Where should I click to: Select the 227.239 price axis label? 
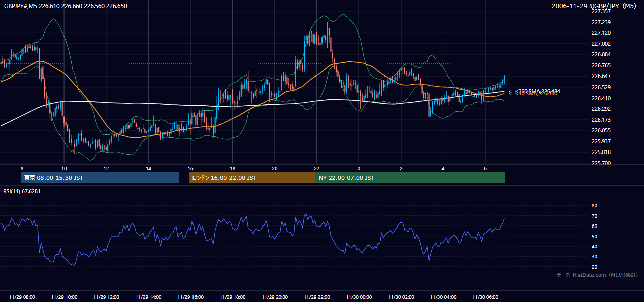point(600,22)
